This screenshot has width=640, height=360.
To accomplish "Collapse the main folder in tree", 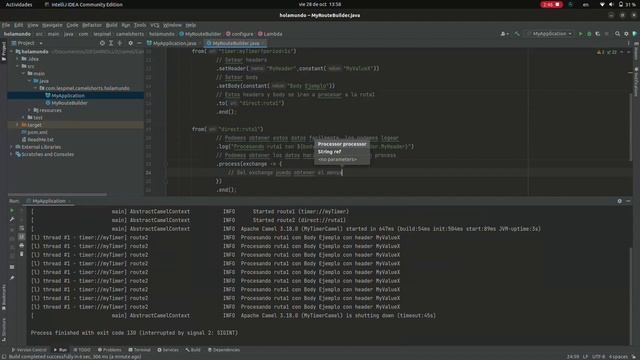I will tap(24, 73).
